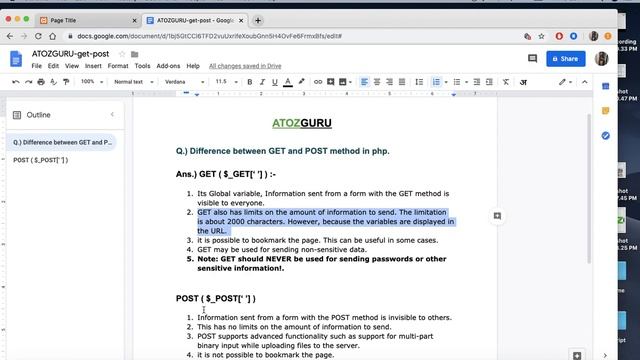Image resolution: width=640 pixels, height=360 pixels.
Task: Add comment to highlighted text
Action: point(497,216)
